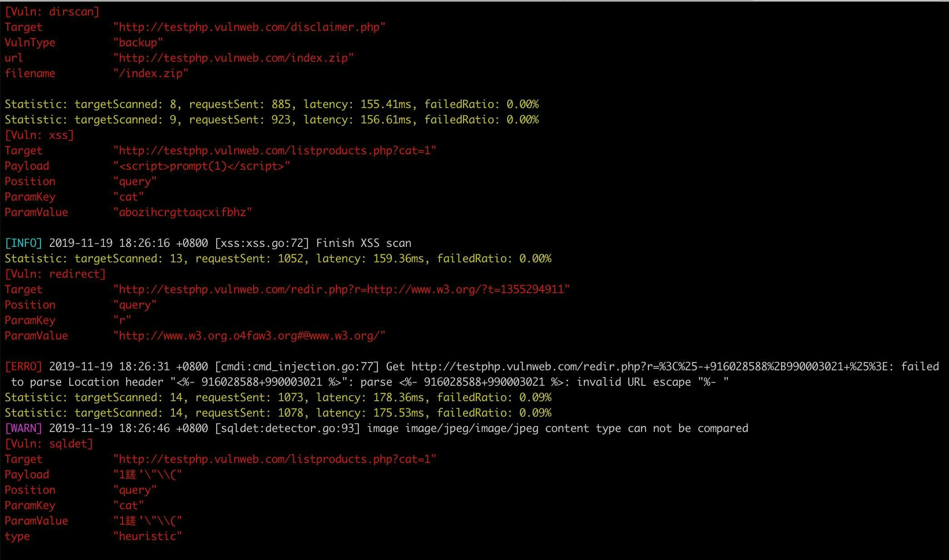Click the xss listproducts.php target URL
Screen dimensions: 949x560
click(x=274, y=151)
